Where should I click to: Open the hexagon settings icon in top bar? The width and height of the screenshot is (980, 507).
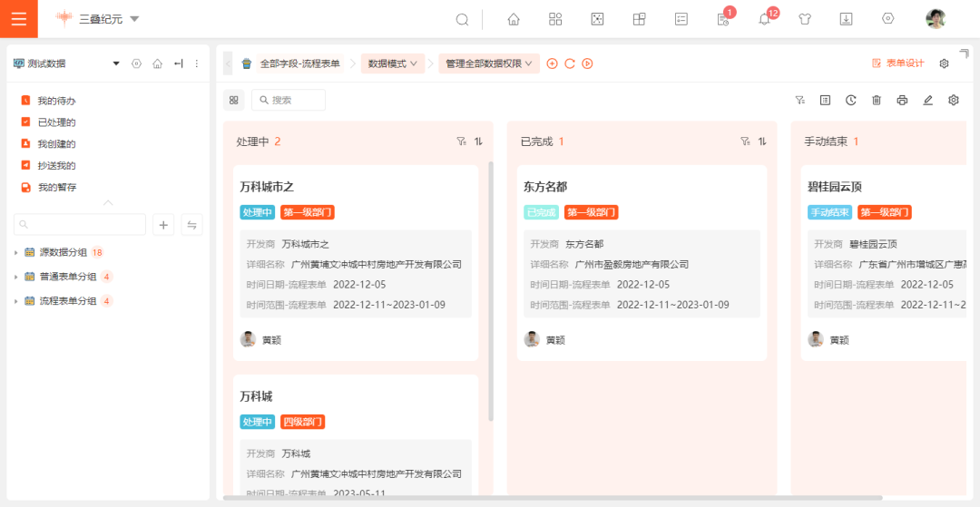[x=887, y=19]
